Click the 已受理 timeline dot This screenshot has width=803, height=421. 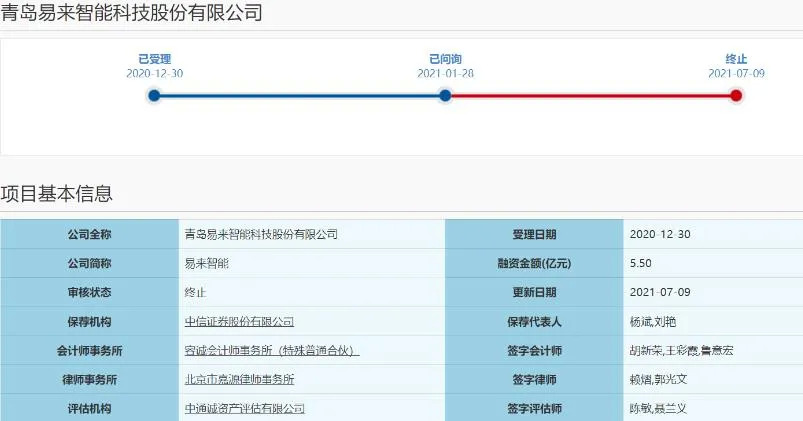pyautogui.click(x=154, y=96)
